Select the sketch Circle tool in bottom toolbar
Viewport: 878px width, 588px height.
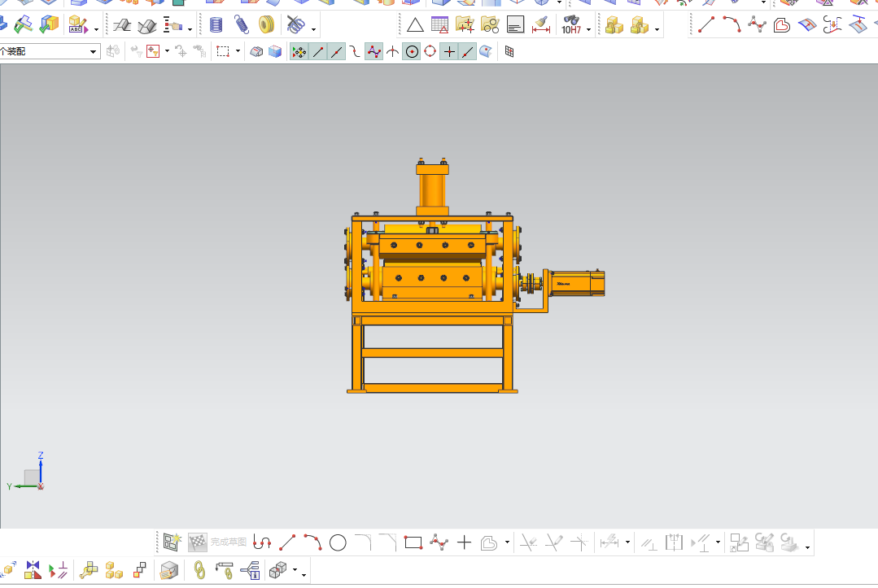[338, 542]
